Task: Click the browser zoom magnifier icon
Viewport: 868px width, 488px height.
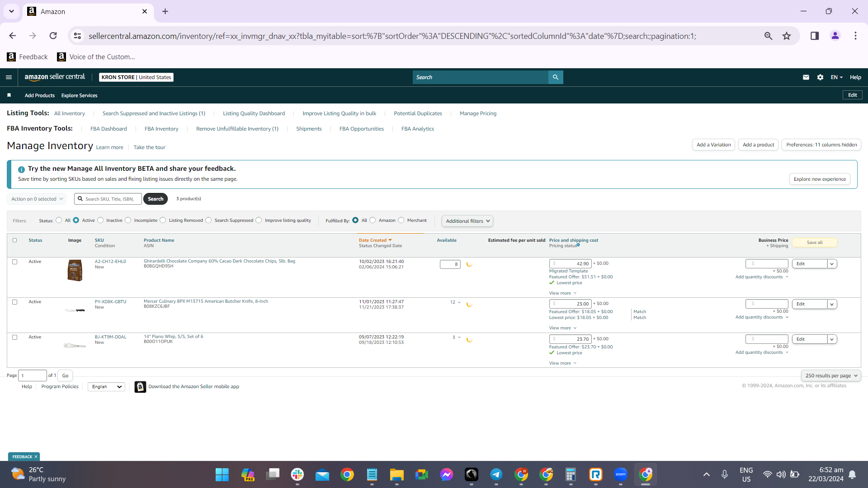Action: (768, 36)
